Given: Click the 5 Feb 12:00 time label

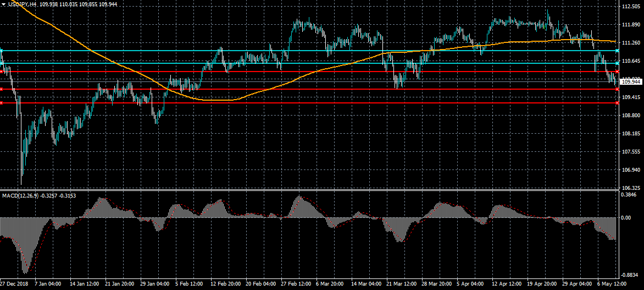Looking at the screenshot, I should click(190, 284).
